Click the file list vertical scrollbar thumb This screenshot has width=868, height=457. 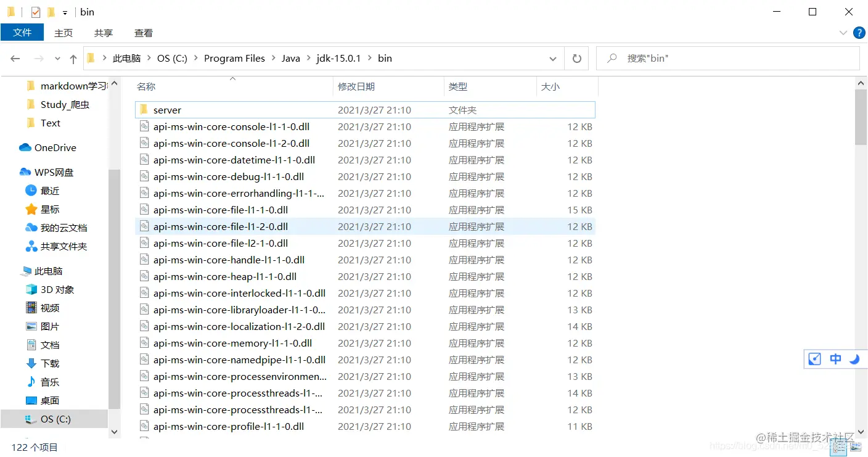[861, 116]
